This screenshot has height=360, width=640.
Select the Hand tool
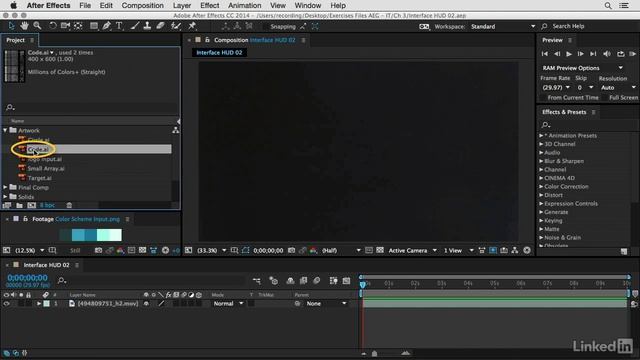24,26
